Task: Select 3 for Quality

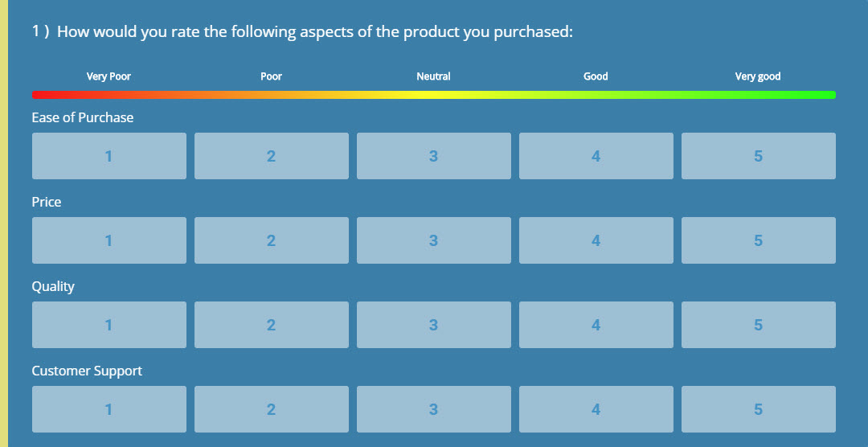Action: [433, 325]
